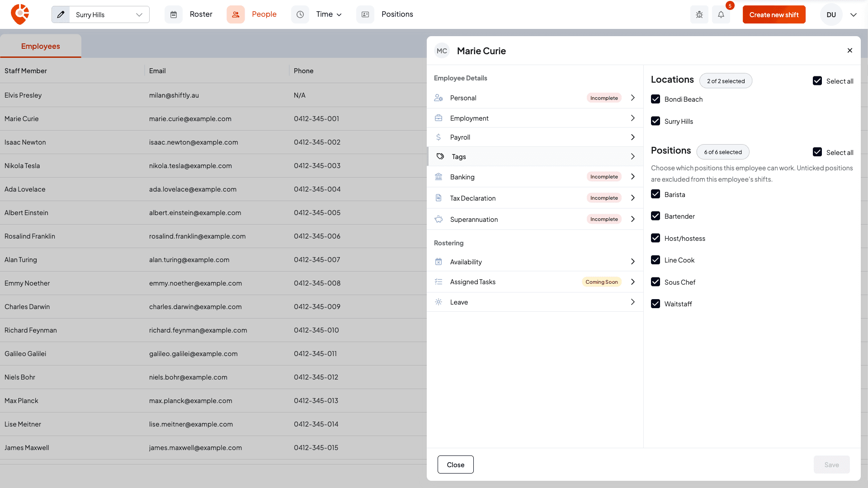Click phone number 0412-345-009
868x488 pixels.
(317, 307)
